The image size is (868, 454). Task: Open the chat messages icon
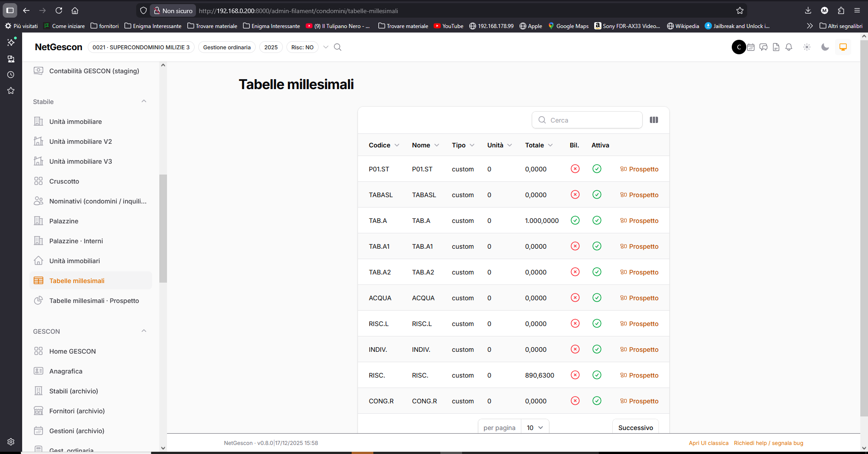[763, 47]
